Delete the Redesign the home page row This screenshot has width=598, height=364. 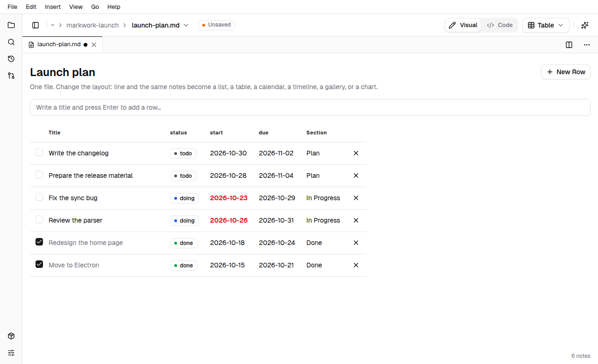356,243
